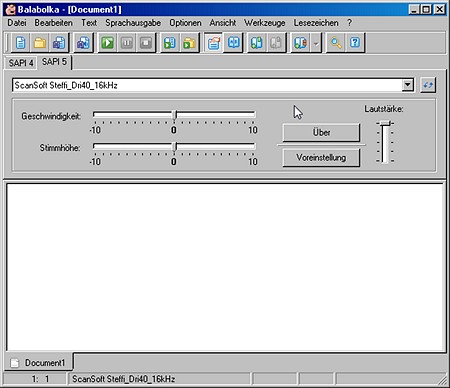Screen dimensions: 450x388
Task: Open the Sprachausgabe menu
Action: coord(133,23)
